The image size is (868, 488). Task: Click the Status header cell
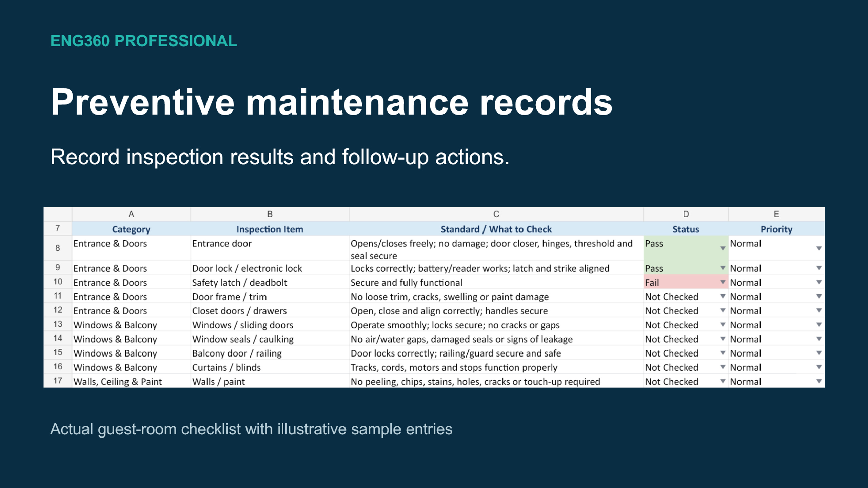tap(686, 229)
